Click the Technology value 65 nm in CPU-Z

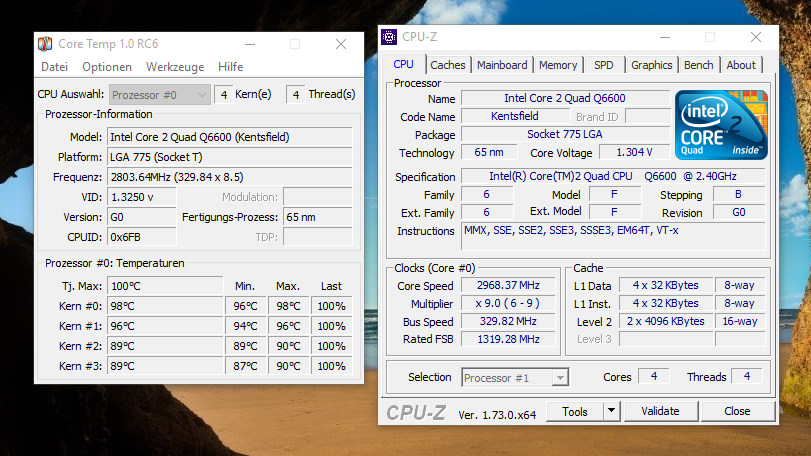click(x=489, y=153)
